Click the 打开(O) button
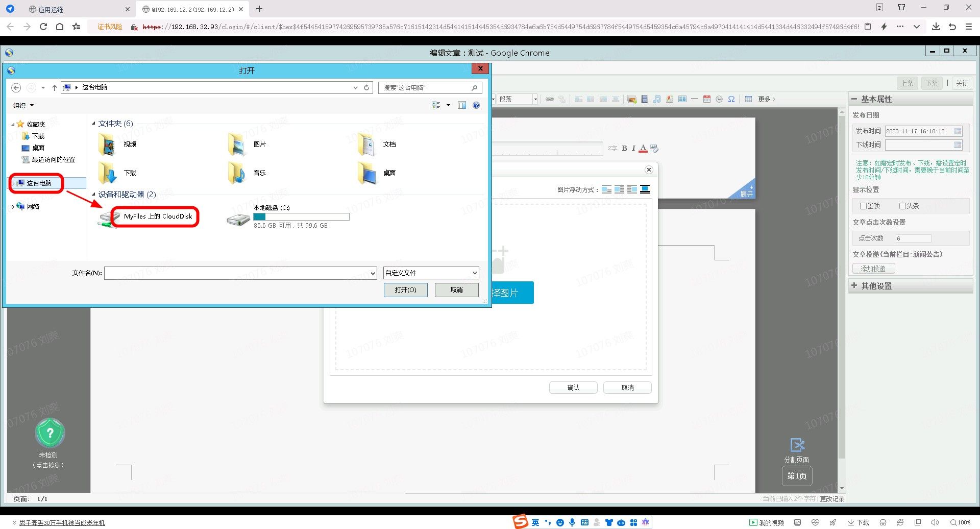980x529 pixels. [405, 290]
